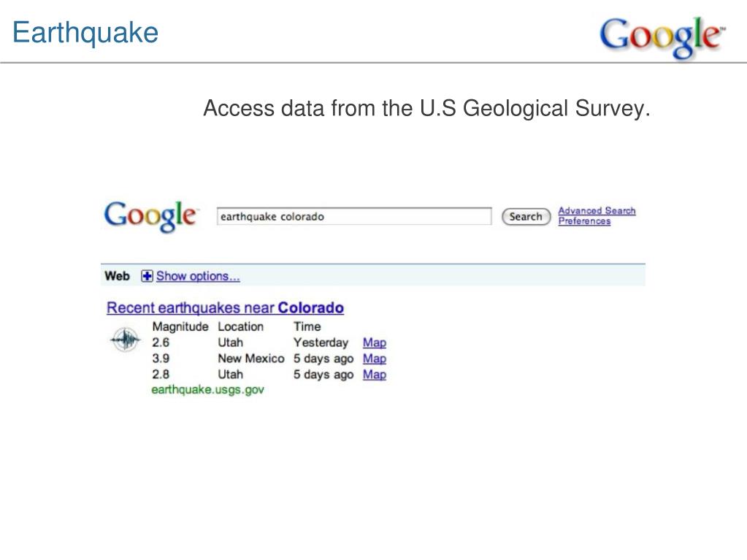
Task: Click the Earthquake slide title
Action: click(85, 34)
